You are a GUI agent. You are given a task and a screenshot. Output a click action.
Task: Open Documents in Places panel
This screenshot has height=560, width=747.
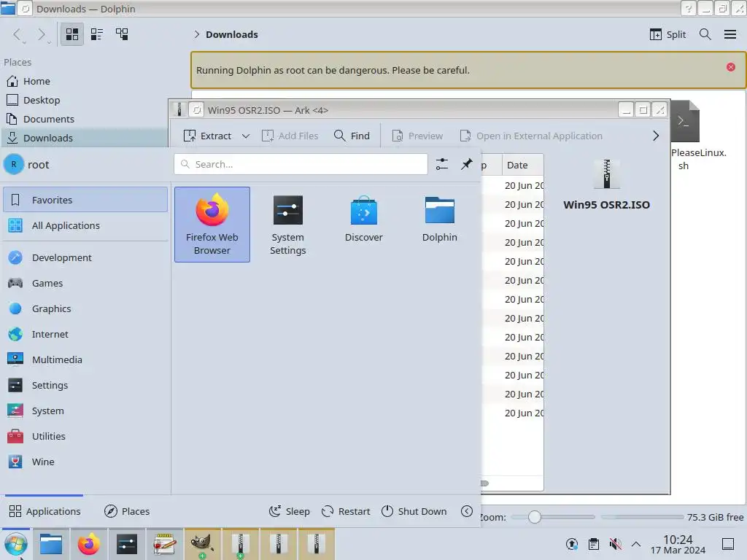(x=85, y=119)
